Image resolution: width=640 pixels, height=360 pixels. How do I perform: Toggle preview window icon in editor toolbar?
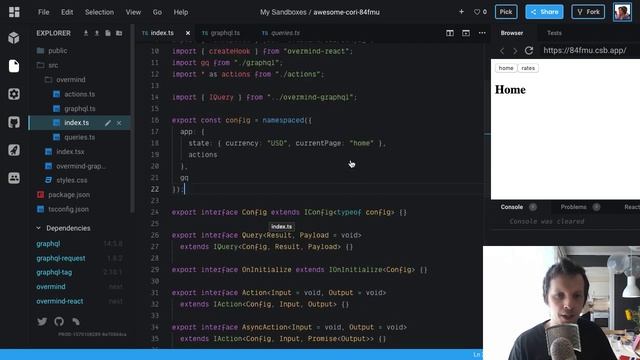(466, 33)
